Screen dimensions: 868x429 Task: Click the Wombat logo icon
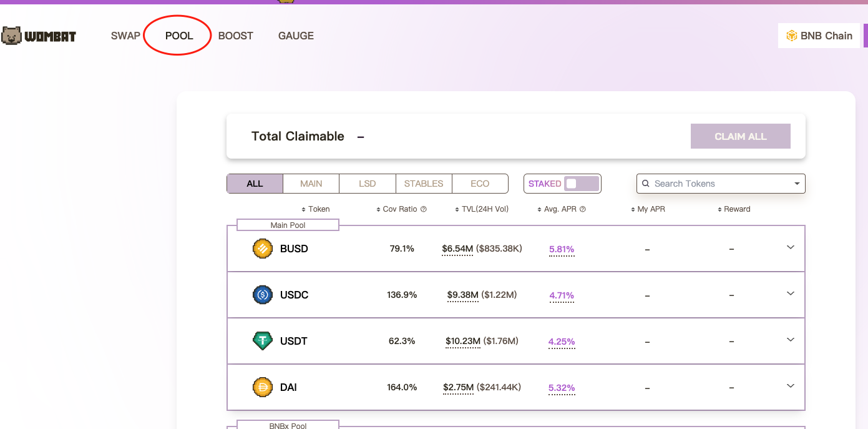coord(11,36)
